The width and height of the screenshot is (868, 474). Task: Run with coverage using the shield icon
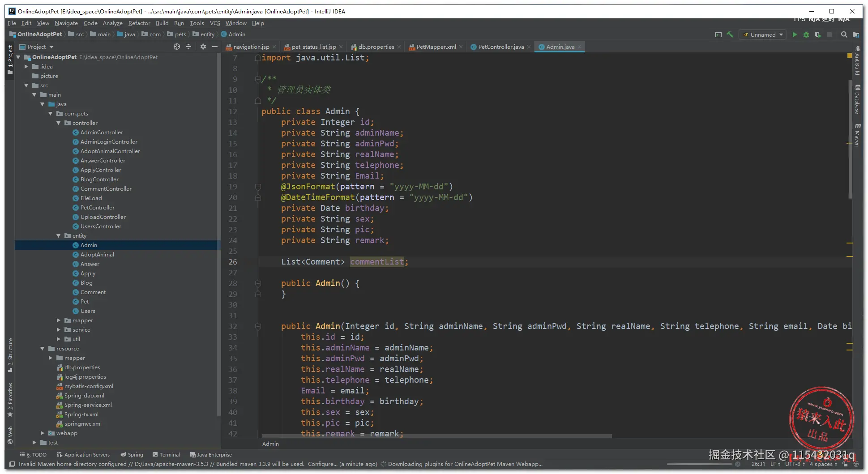tap(818, 34)
